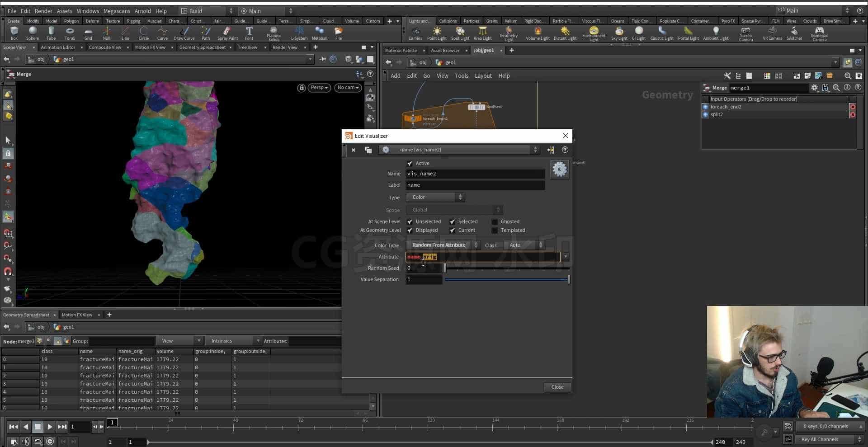The height and width of the screenshot is (447, 868).
Task: Add a Point Light from shelf
Action: pos(437,33)
